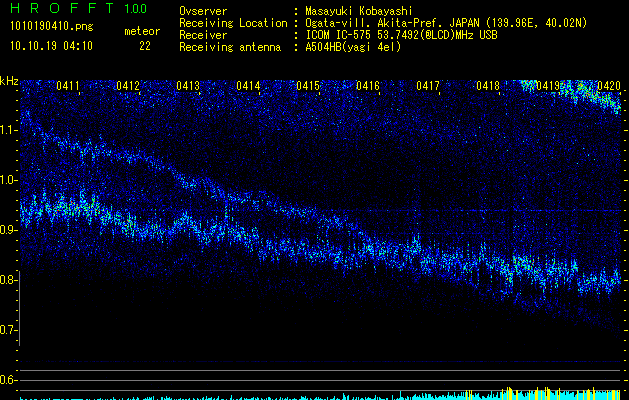Click the kHz axis unit label
Viewport: 629px width, 400px height.
9,81
